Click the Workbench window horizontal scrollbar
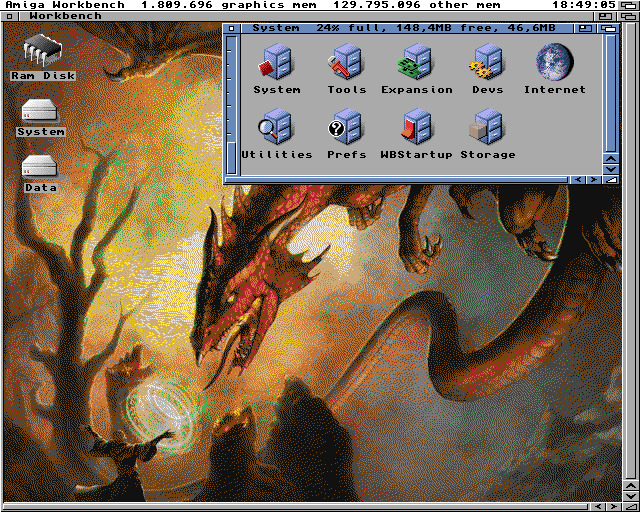This screenshot has height=512, width=640. point(295,507)
